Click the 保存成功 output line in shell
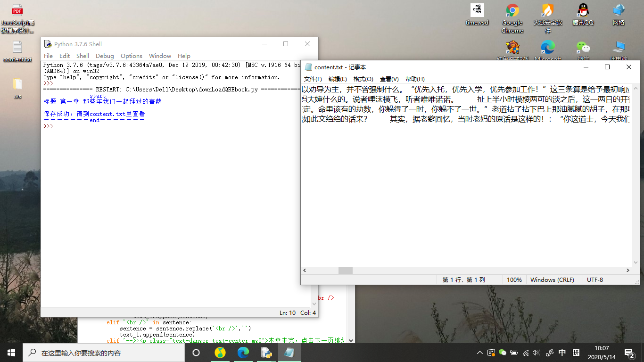Viewport: 644px width, 362px height. [94, 114]
